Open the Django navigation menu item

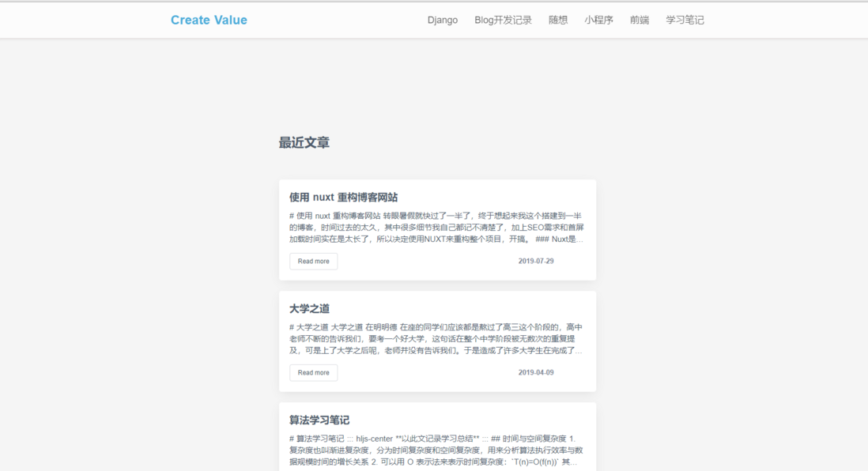pyautogui.click(x=443, y=20)
